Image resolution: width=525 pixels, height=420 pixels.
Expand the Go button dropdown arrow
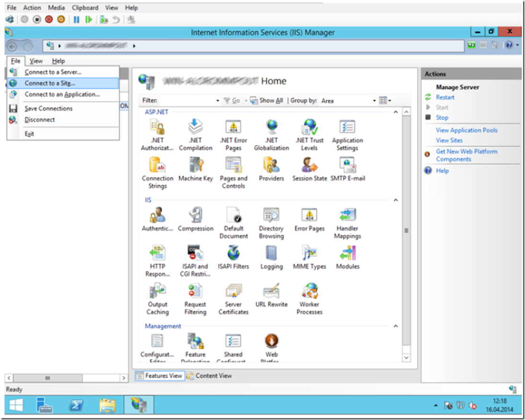tap(246, 100)
